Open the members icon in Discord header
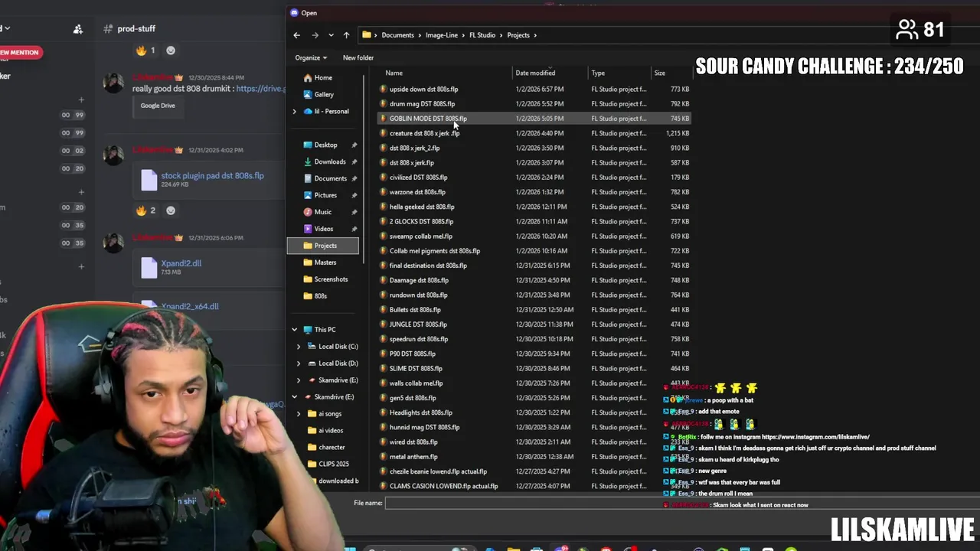The height and width of the screenshot is (551, 980). [77, 29]
